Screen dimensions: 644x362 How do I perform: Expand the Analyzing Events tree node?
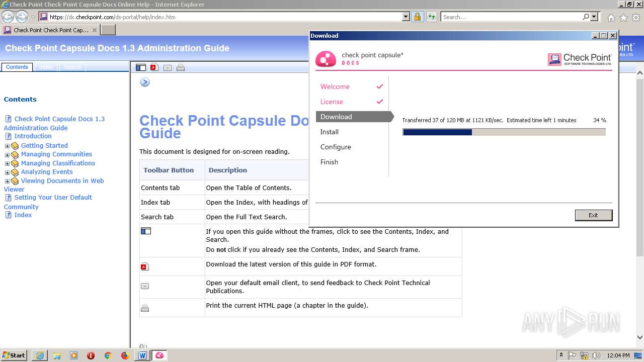pyautogui.click(x=7, y=172)
